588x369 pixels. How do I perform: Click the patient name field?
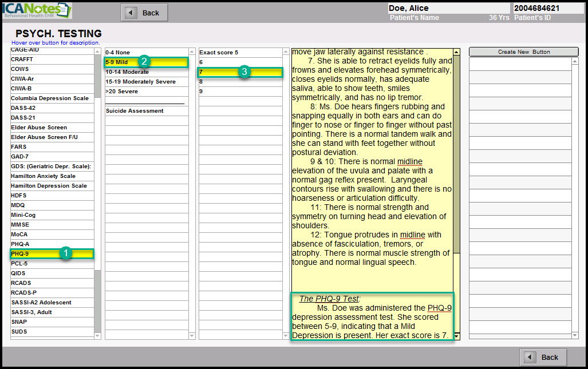point(448,8)
